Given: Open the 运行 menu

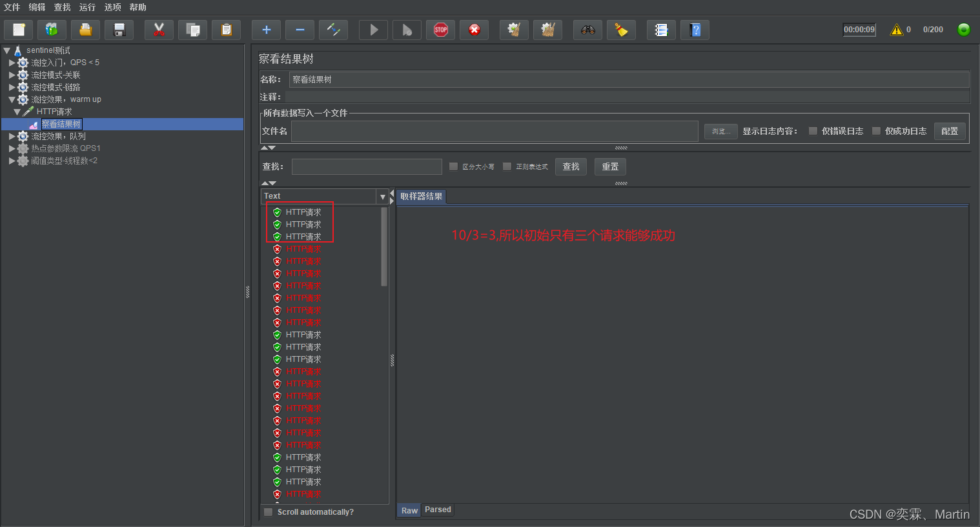Looking at the screenshot, I should [87, 7].
